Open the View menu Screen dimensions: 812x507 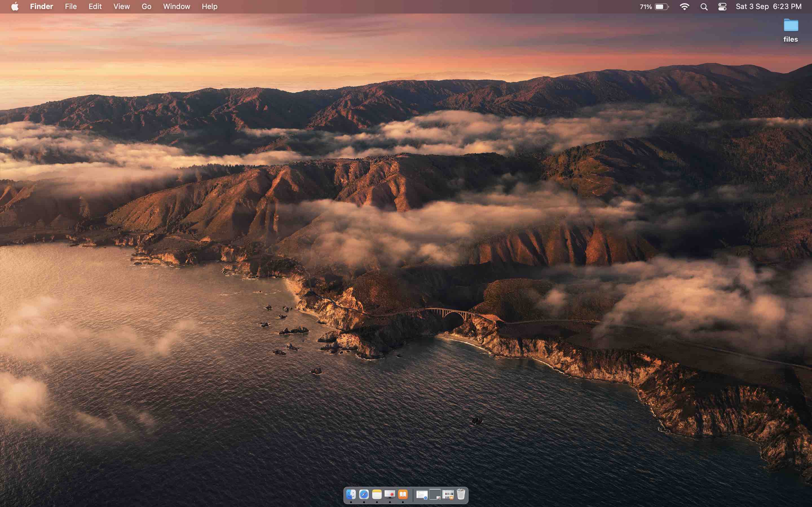122,7
